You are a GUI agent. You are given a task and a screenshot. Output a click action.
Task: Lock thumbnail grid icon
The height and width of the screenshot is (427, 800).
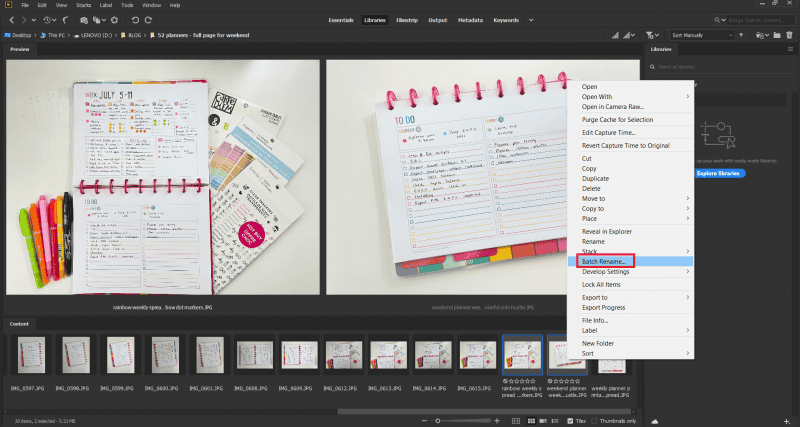tap(516, 421)
